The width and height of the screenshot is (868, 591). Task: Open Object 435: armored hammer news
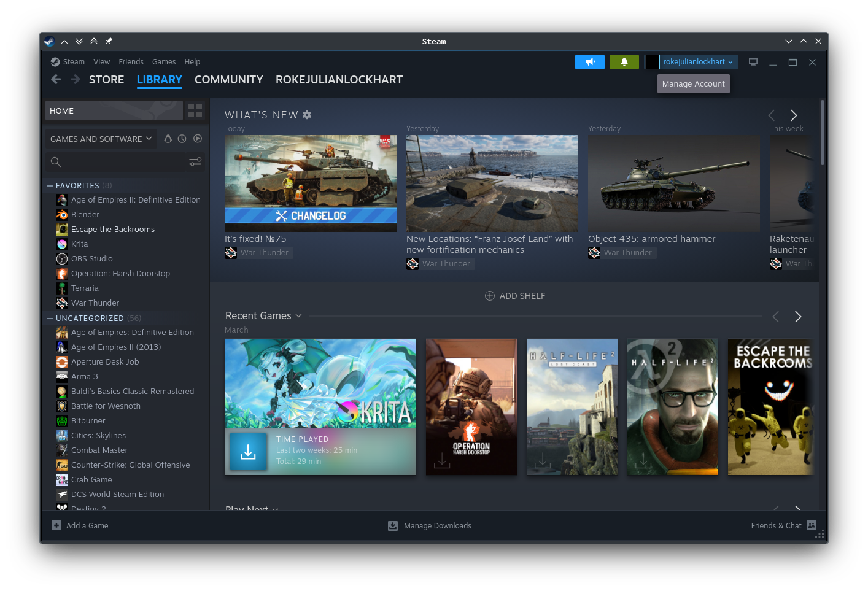(x=674, y=183)
